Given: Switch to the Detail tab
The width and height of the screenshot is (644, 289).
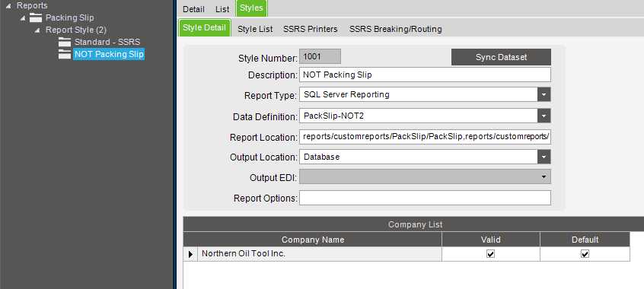Looking at the screenshot, I should pyautogui.click(x=193, y=9).
